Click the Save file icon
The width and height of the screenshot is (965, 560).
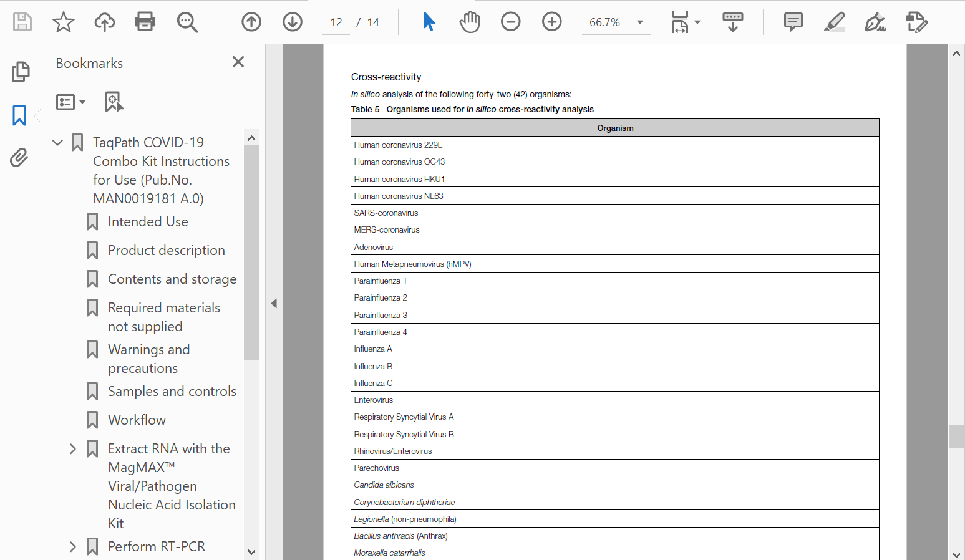[22, 22]
